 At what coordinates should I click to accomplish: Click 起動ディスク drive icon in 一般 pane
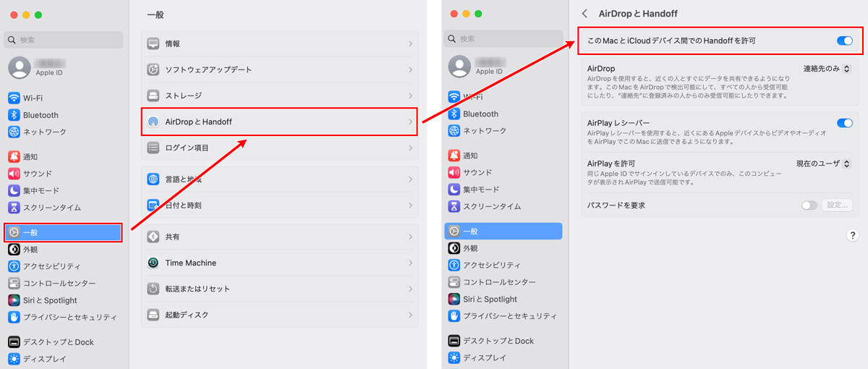pyautogui.click(x=153, y=315)
